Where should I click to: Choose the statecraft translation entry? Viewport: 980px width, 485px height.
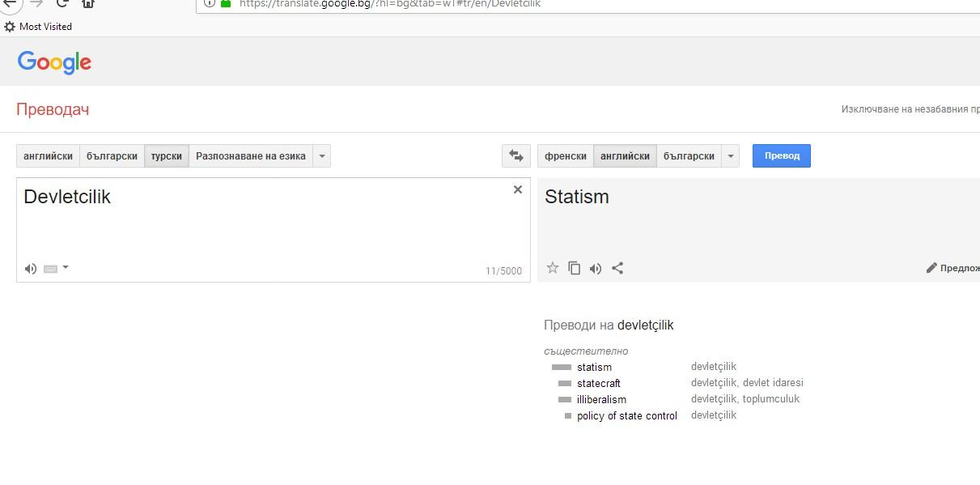[x=599, y=383]
